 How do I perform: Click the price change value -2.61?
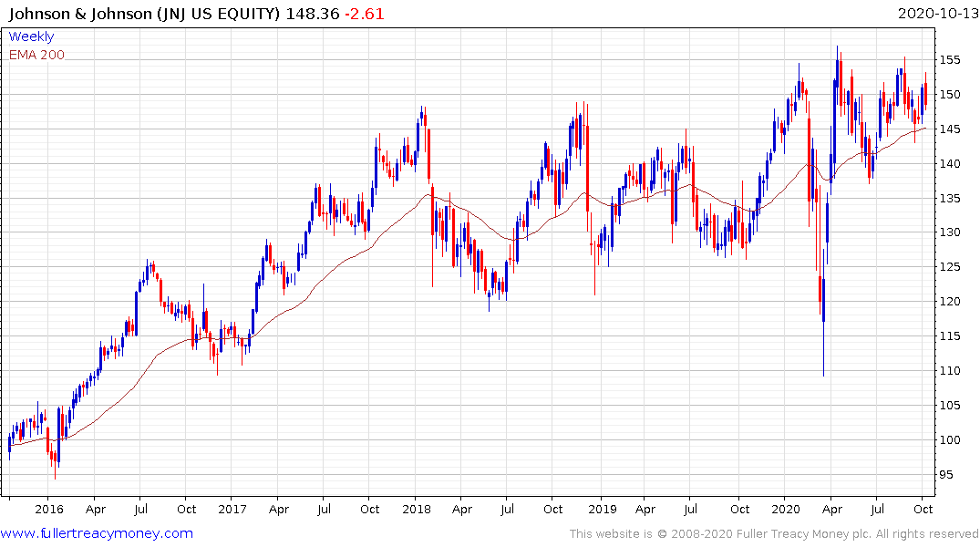[365, 14]
